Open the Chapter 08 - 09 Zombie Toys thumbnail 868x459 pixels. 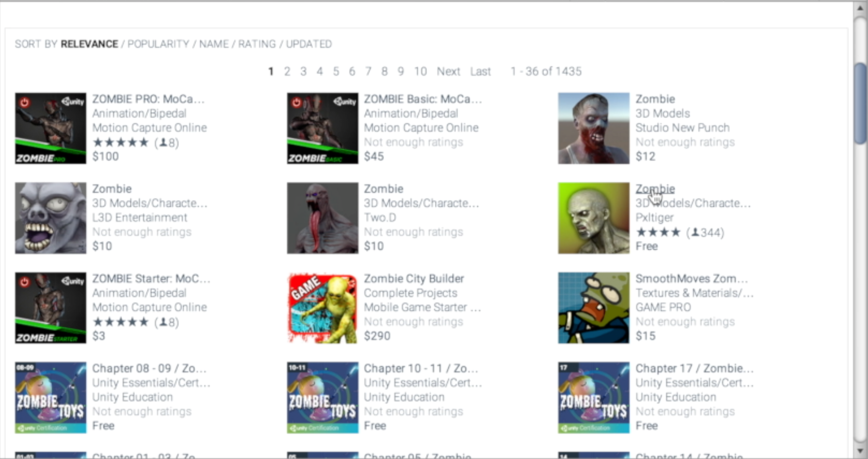tap(51, 398)
